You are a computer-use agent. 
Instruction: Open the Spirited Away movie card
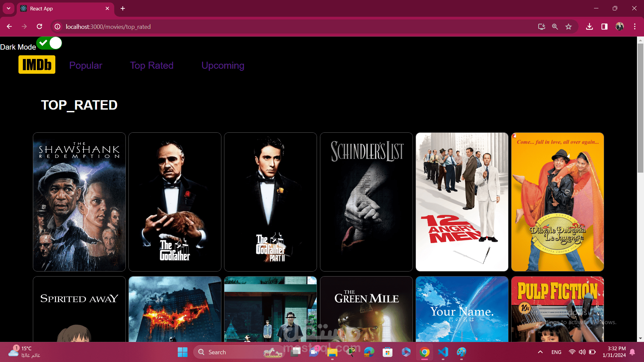point(79,309)
